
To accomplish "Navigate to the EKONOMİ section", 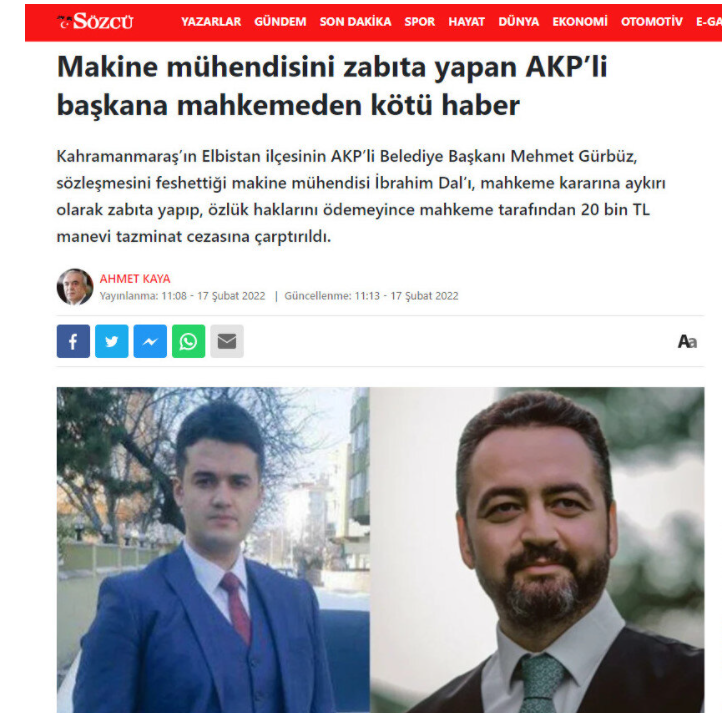I will (580, 22).
